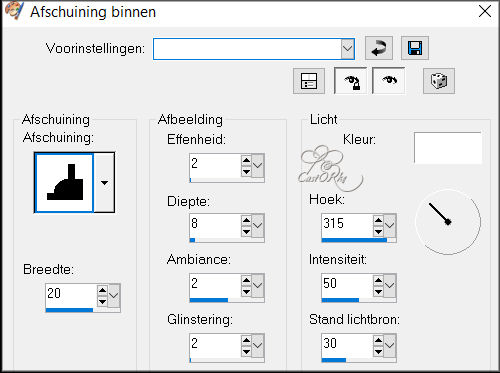The image size is (500, 373).
Task: Click the reset to default arrow icon
Action: (379, 48)
